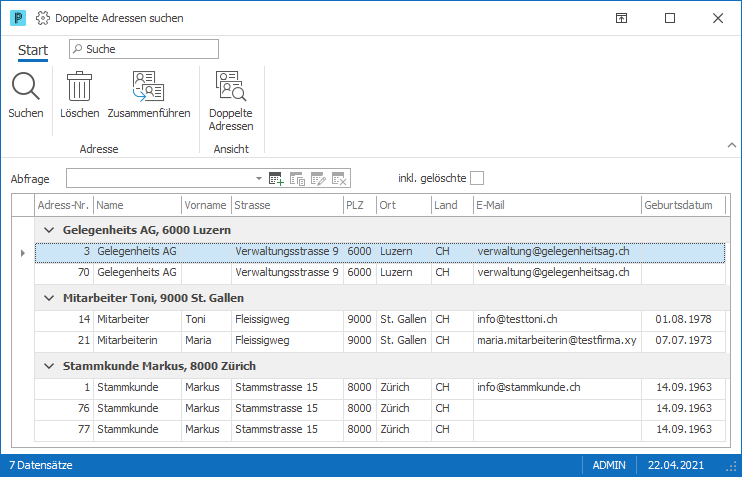Click the Löschen trash can icon
The image size is (742, 477).
point(80,86)
